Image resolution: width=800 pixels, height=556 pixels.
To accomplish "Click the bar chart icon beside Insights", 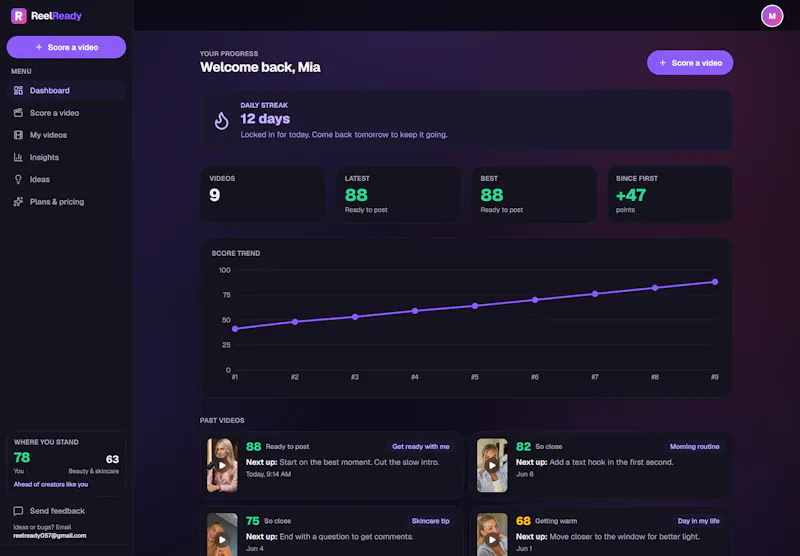I will point(18,157).
